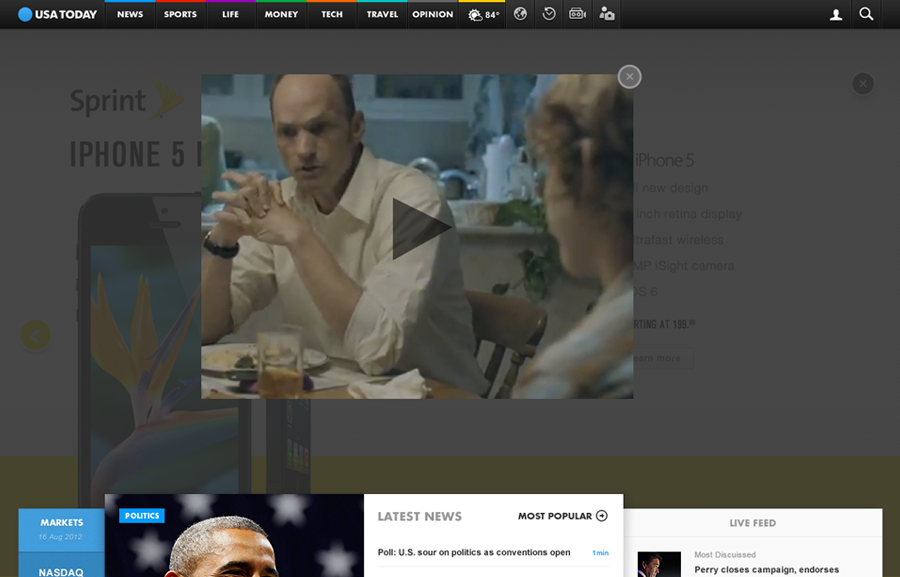Open the NEWS section
This screenshot has width=900, height=577.
[130, 14]
